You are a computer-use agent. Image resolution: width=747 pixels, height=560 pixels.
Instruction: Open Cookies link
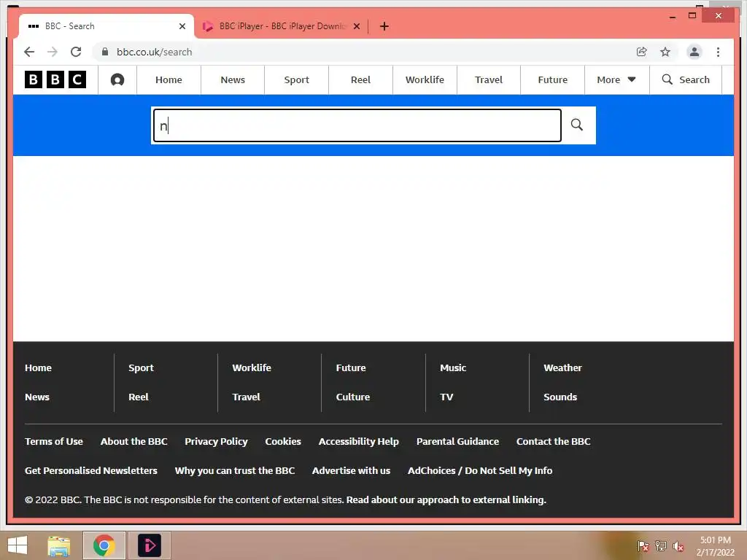tap(283, 441)
